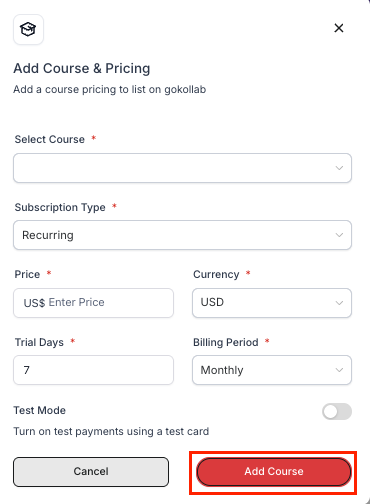The image size is (370, 504).
Task: Click the US$ prefix in Price field
Action: click(34, 303)
